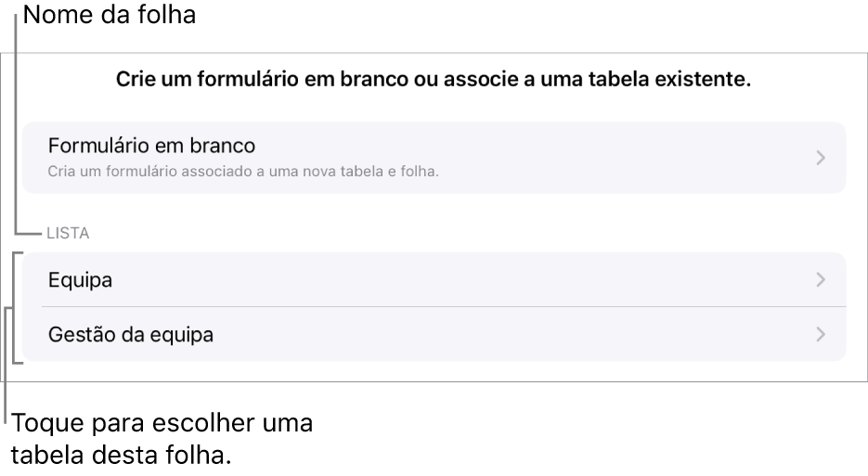This screenshot has width=868, height=476.
Task: Click the 'Nome da folha' callout label
Action: (110, 16)
